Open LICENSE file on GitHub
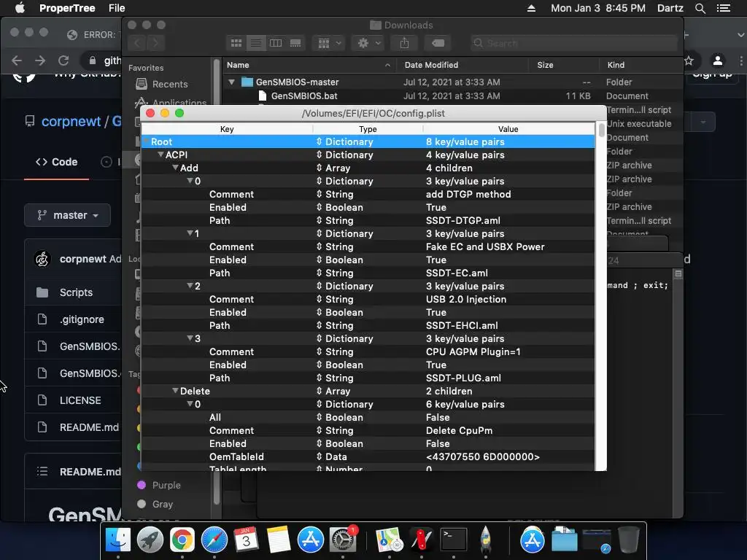The width and height of the screenshot is (747, 560). [x=80, y=400]
